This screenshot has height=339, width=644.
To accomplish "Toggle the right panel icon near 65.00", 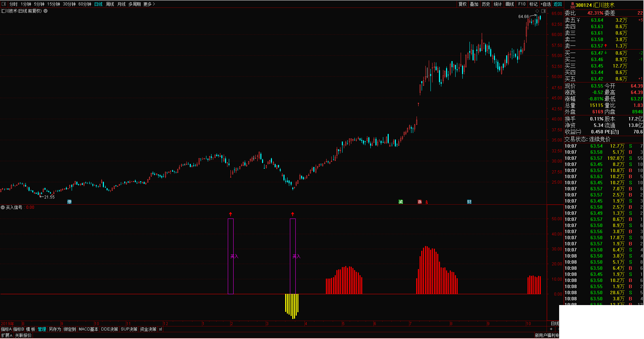I will [x=544, y=11].
